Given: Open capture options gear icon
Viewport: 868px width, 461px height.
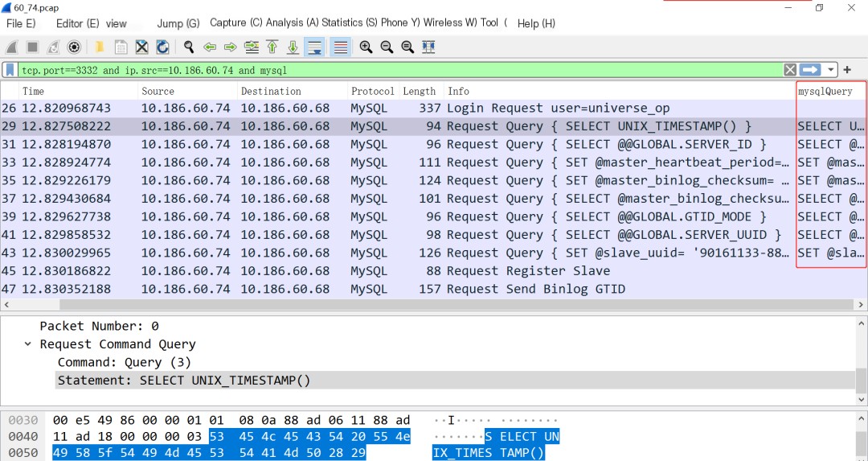Looking at the screenshot, I should point(74,47).
